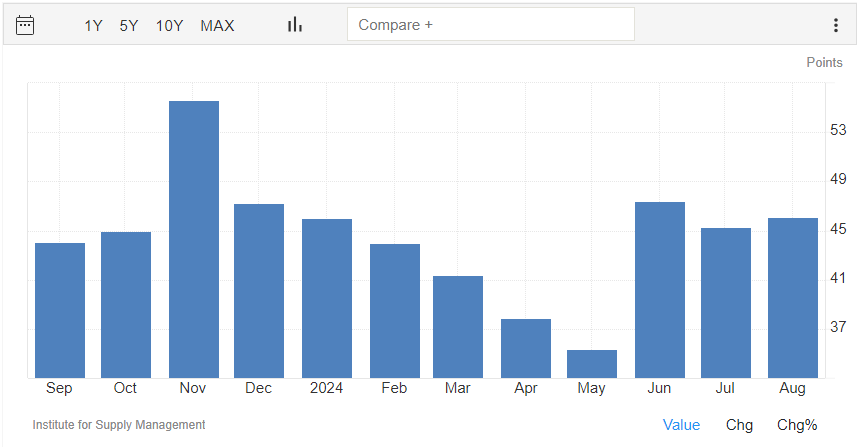
Task: Click the 49 axis value
Action: click(x=838, y=179)
